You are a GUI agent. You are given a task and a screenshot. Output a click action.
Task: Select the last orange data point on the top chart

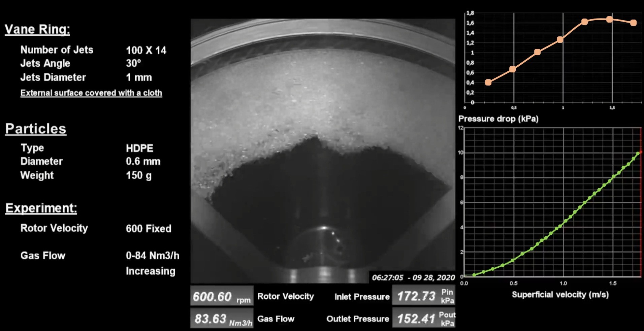(633, 23)
